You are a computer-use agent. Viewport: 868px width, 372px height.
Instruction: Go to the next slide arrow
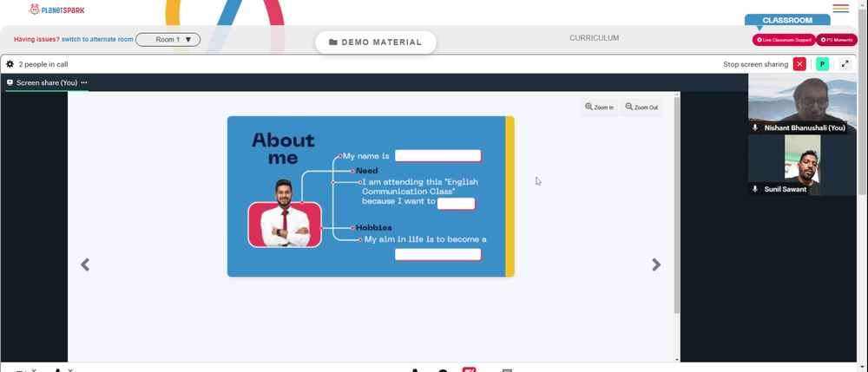pyautogui.click(x=656, y=264)
